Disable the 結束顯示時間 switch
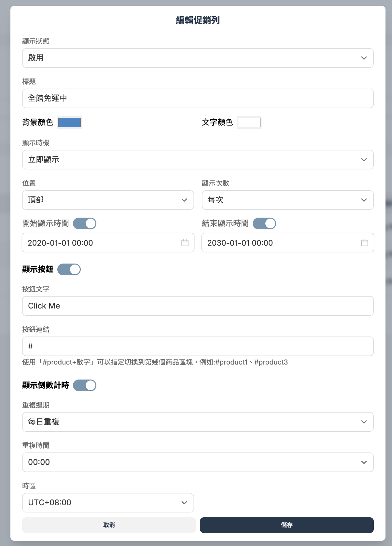392x546 pixels. [264, 223]
